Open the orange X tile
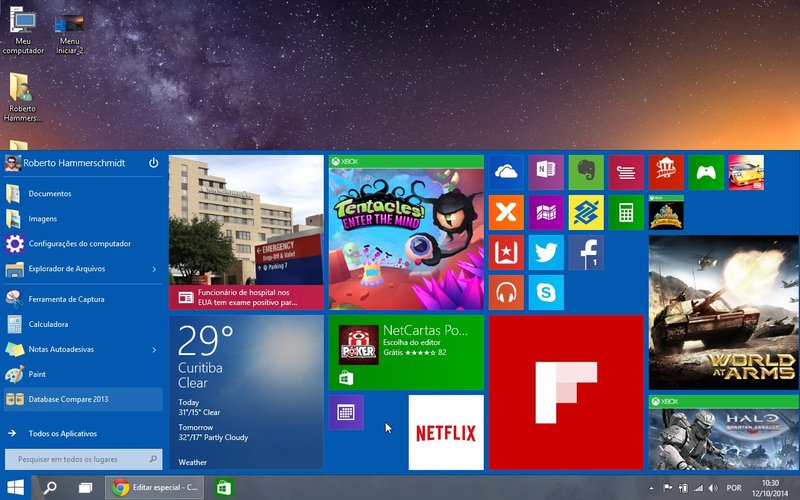The width and height of the screenshot is (800, 500). 506,212
